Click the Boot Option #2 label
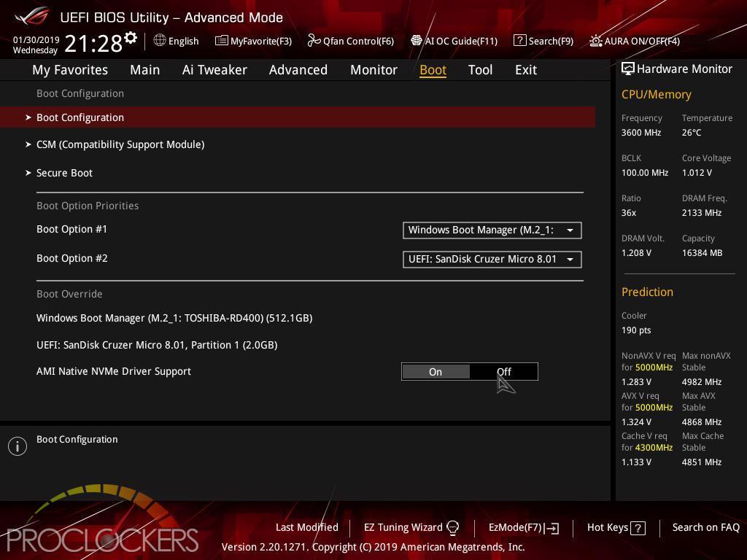 72,259
